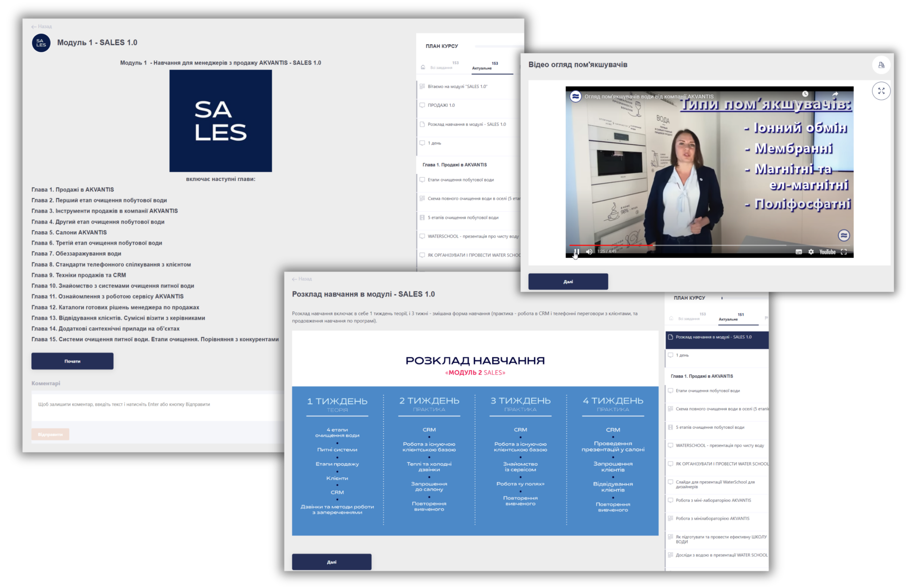Open YouTube player settings gear
912x588 pixels.
(x=811, y=252)
